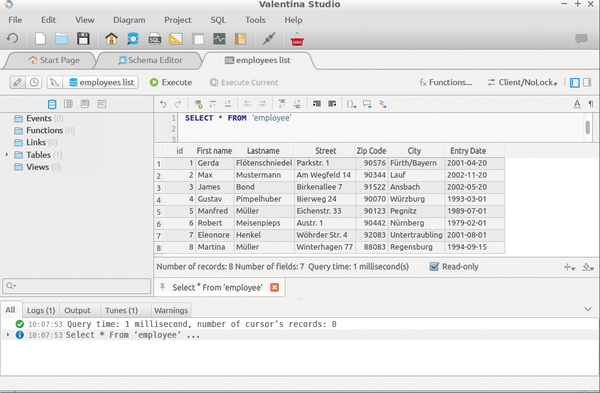The width and height of the screenshot is (600, 393).
Task: Click the SQL editor vertical scrollbar
Action: click(x=587, y=127)
